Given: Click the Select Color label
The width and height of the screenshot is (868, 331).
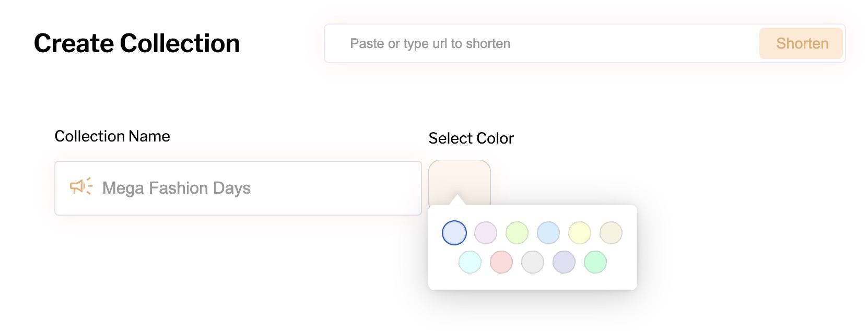Looking at the screenshot, I should (471, 138).
